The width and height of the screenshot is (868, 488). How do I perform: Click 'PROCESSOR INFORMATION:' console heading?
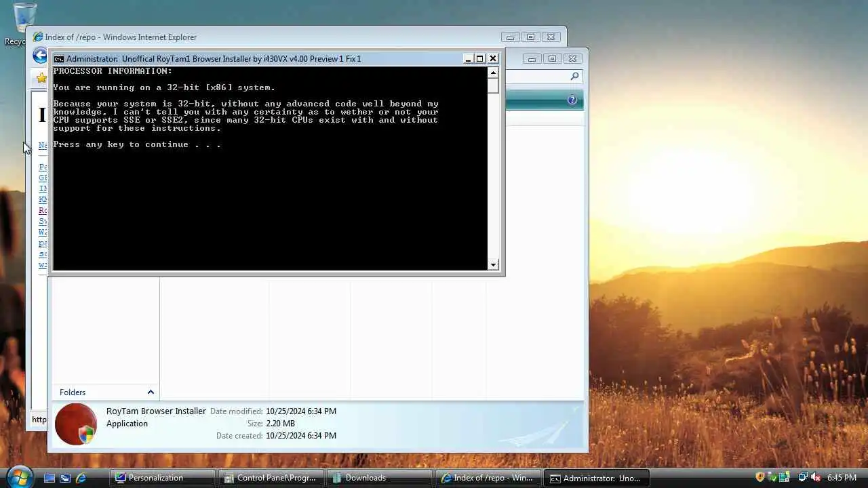click(x=113, y=71)
